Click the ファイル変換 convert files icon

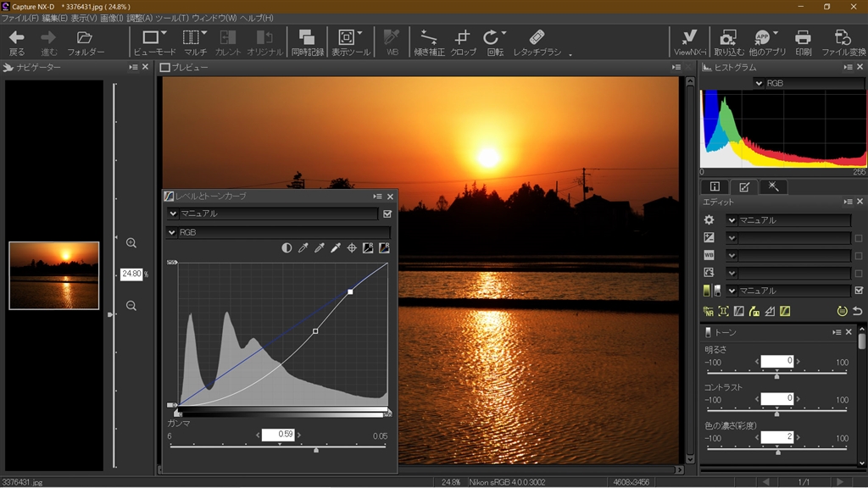[843, 42]
